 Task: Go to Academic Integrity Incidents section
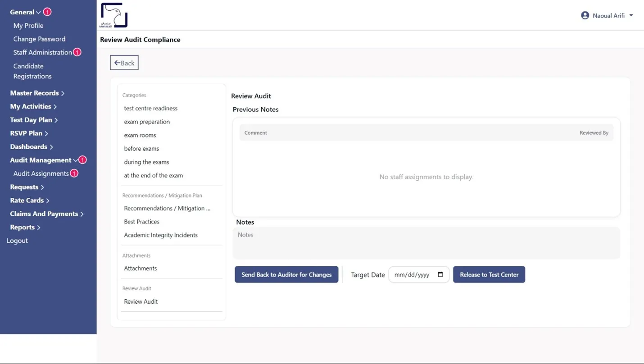click(x=161, y=235)
